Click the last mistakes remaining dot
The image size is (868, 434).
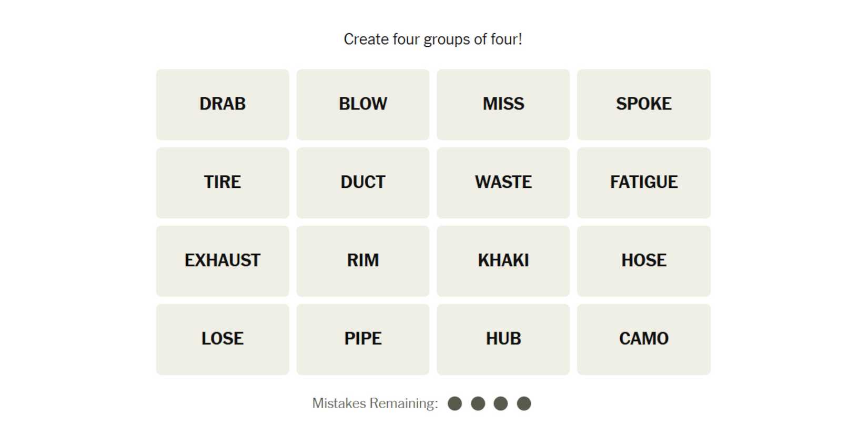pos(524,403)
